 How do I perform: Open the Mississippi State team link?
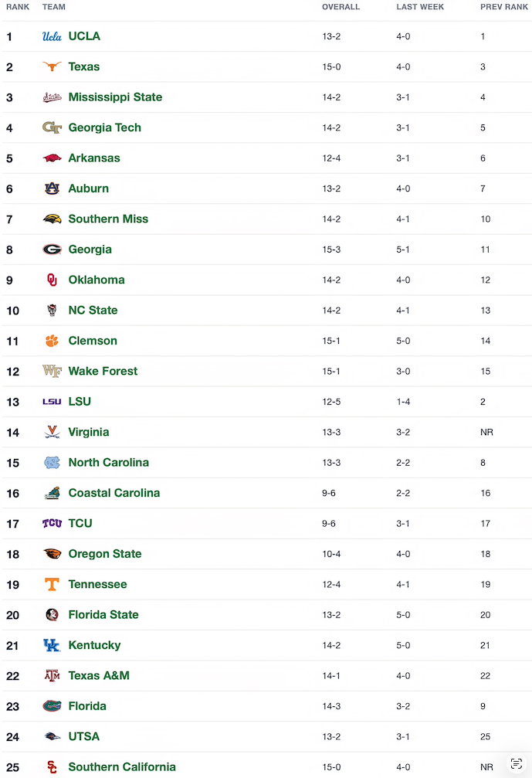tap(115, 97)
